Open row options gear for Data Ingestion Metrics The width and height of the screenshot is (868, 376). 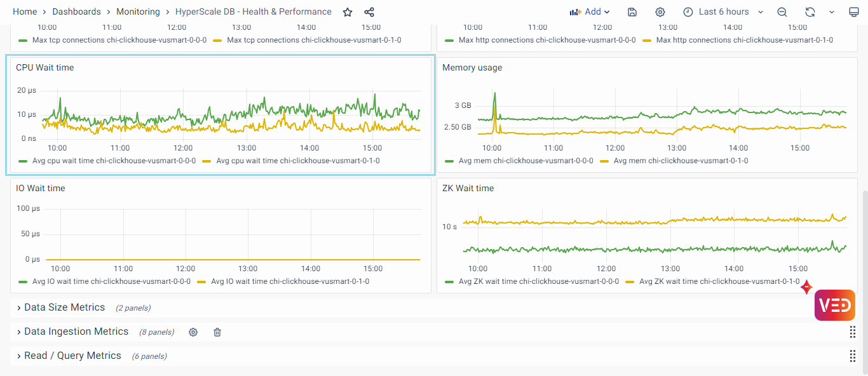tap(193, 332)
